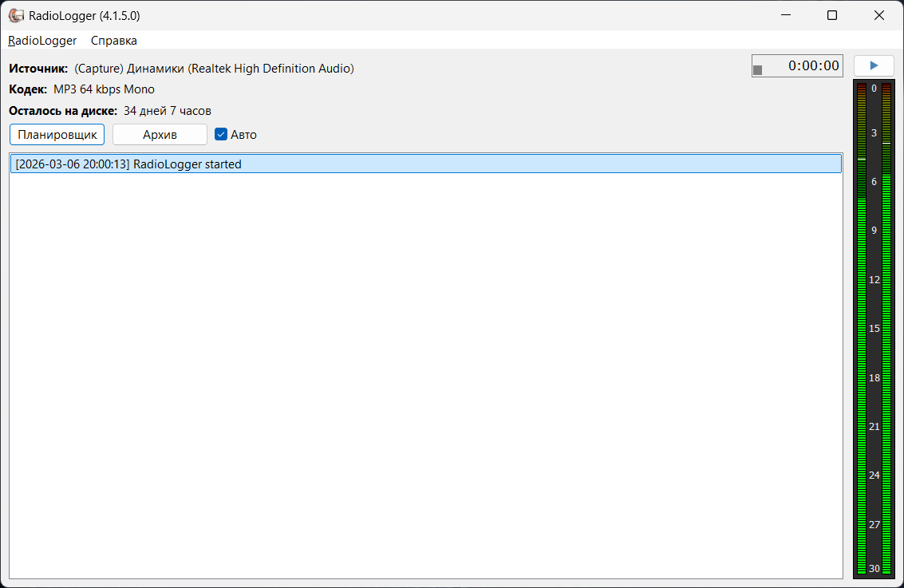Click the codec value 'MP3 64 kbps Mono'

tap(104, 89)
